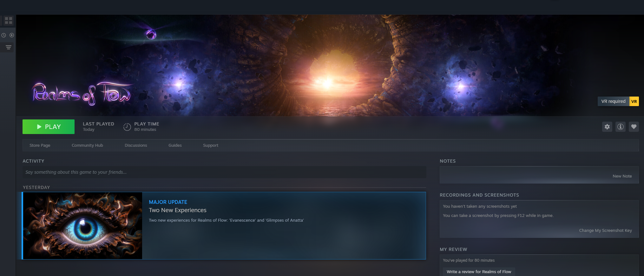Image resolution: width=644 pixels, height=276 pixels.
Task: Click the yellow VR badge
Action: [634, 101]
